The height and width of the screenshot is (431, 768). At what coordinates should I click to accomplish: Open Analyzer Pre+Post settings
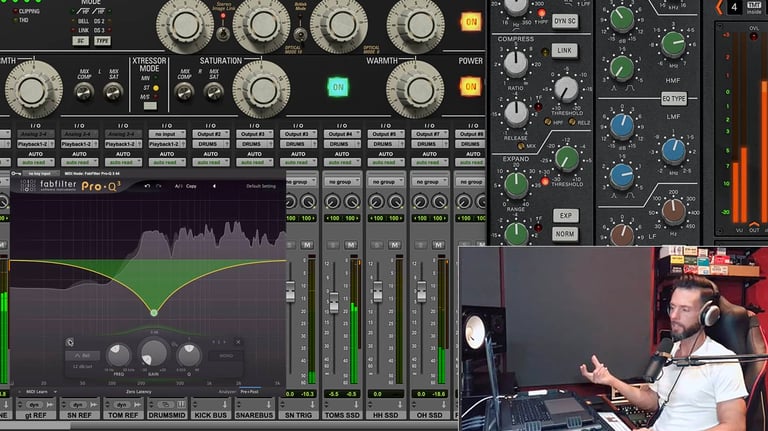coord(249,392)
